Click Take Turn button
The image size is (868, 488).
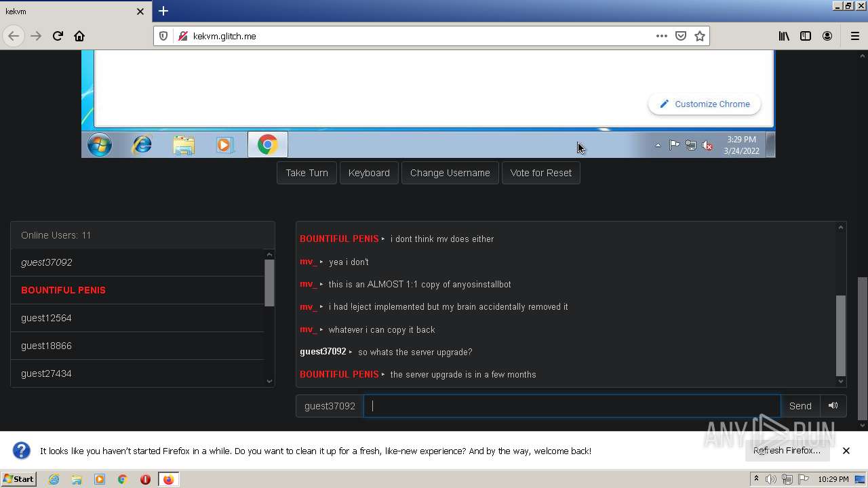tap(307, 173)
